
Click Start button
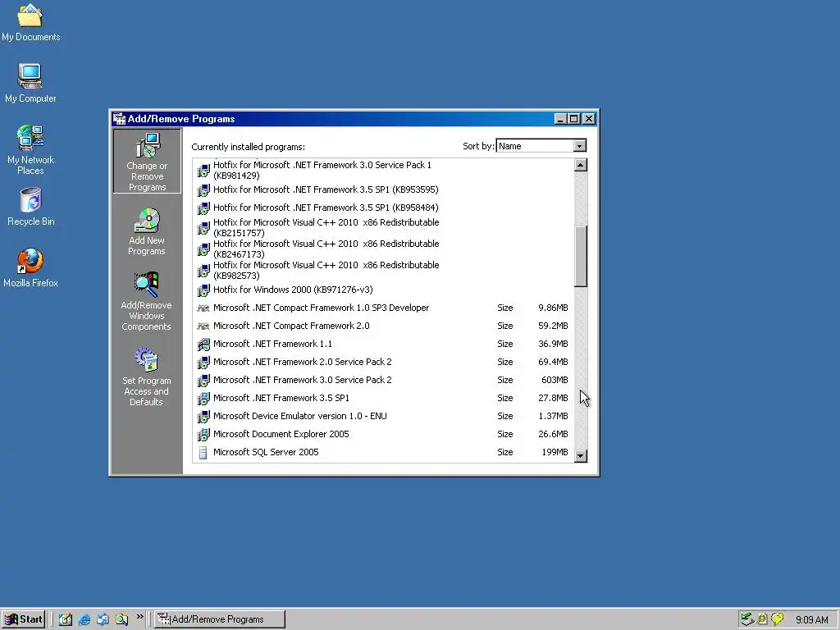point(23,619)
